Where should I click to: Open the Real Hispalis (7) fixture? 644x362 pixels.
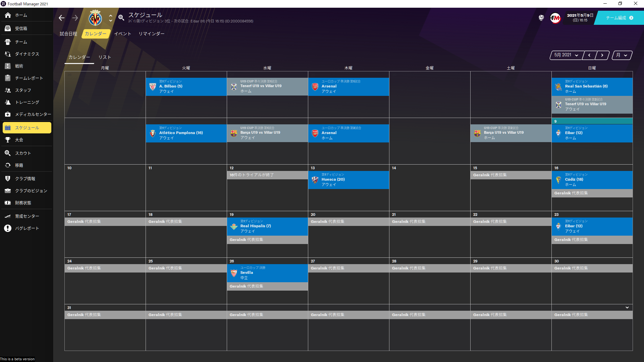click(267, 227)
